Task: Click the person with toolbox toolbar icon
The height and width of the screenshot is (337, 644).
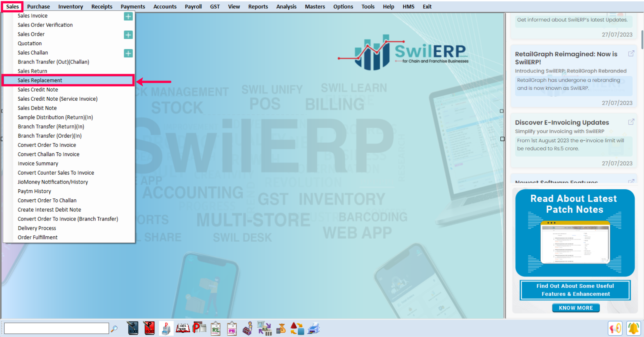Action: (x=248, y=328)
